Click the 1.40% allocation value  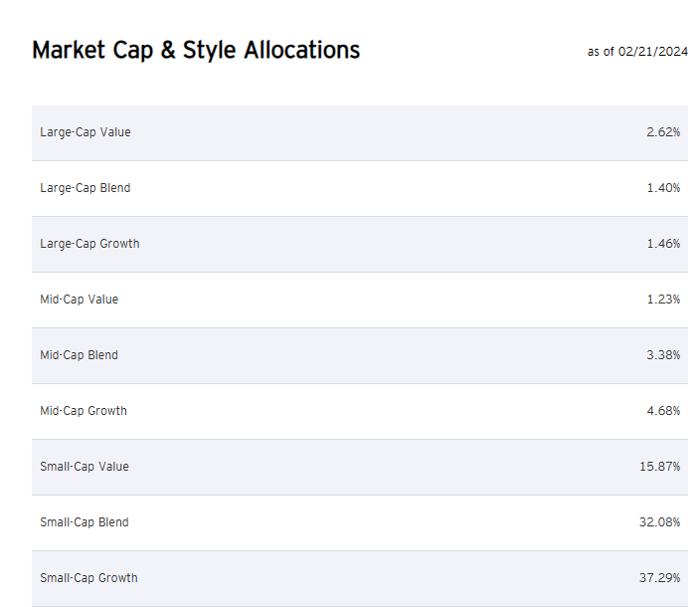[x=663, y=188]
